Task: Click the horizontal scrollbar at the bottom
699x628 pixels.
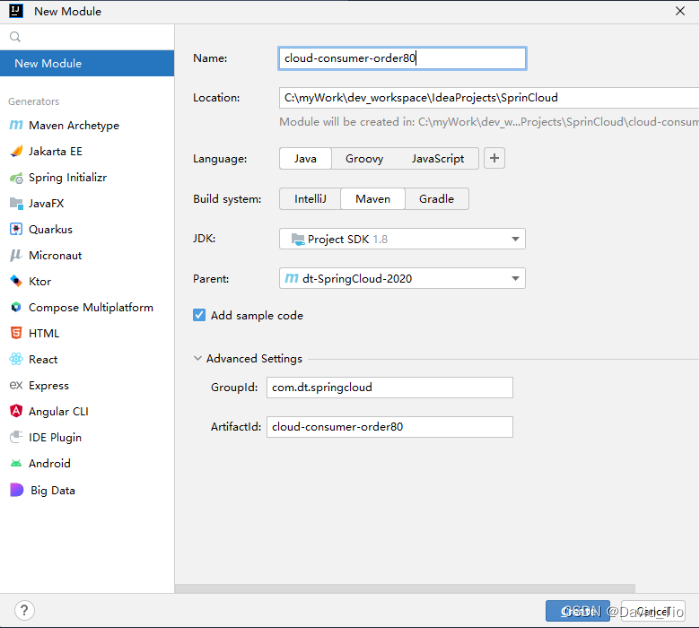Action: pyautogui.click(x=405, y=589)
